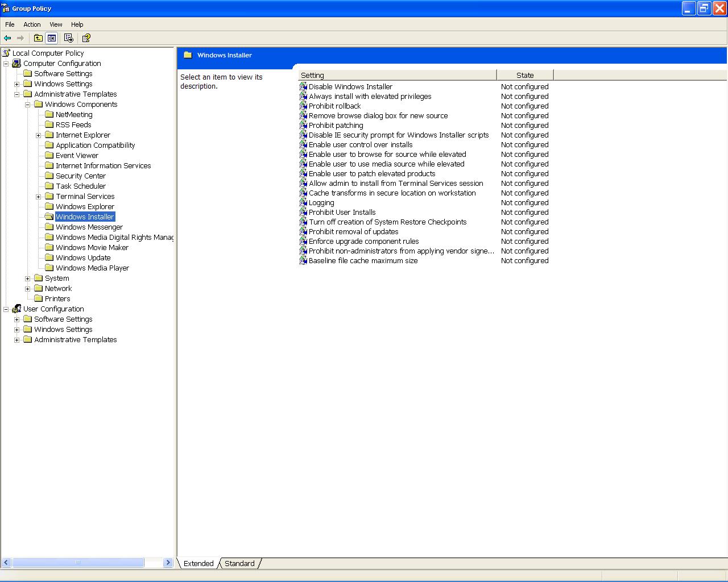Click the policy icon for Disable Windows Installer
Viewport: 728px width, 582px height.
[303, 86]
